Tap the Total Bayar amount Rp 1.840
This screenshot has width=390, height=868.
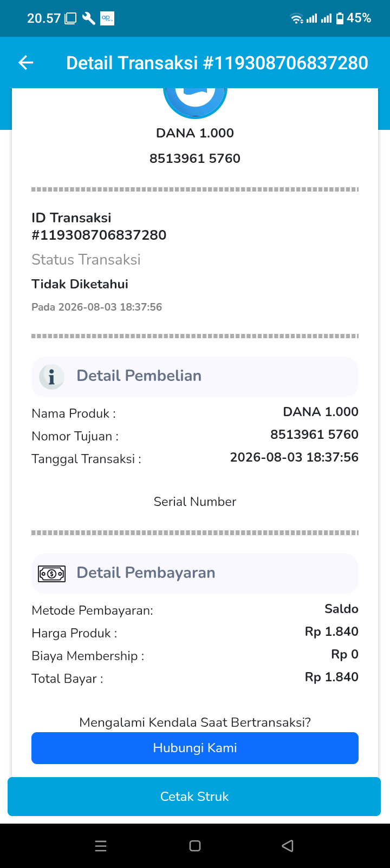coord(331,677)
